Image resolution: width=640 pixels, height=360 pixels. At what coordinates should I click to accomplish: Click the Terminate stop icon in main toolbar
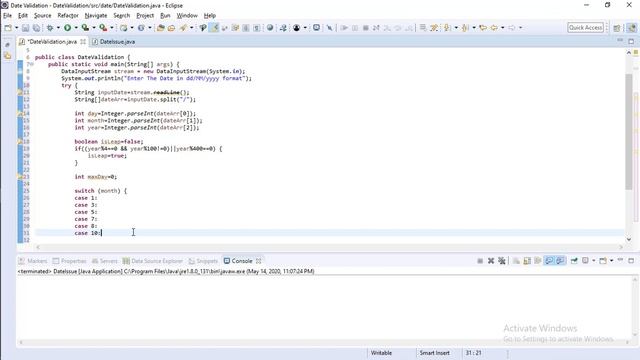click(366, 28)
